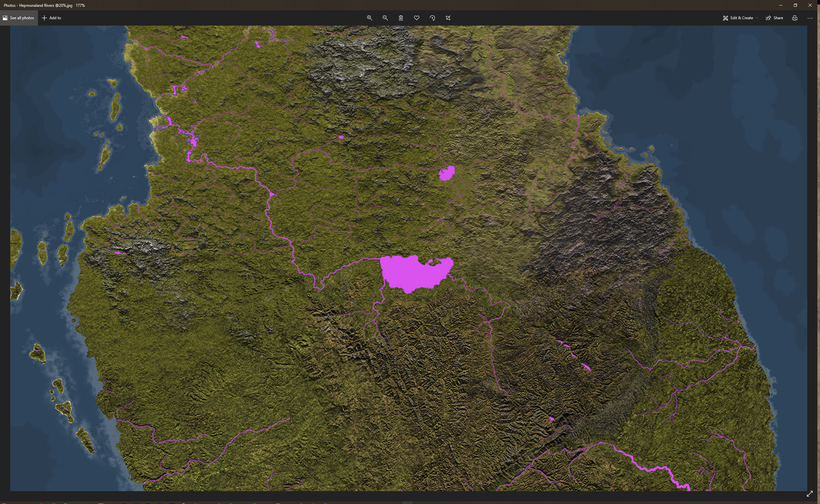Screen dimensions: 820x504
Task: Rotate the image using the rotate icon
Action: [x=432, y=18]
